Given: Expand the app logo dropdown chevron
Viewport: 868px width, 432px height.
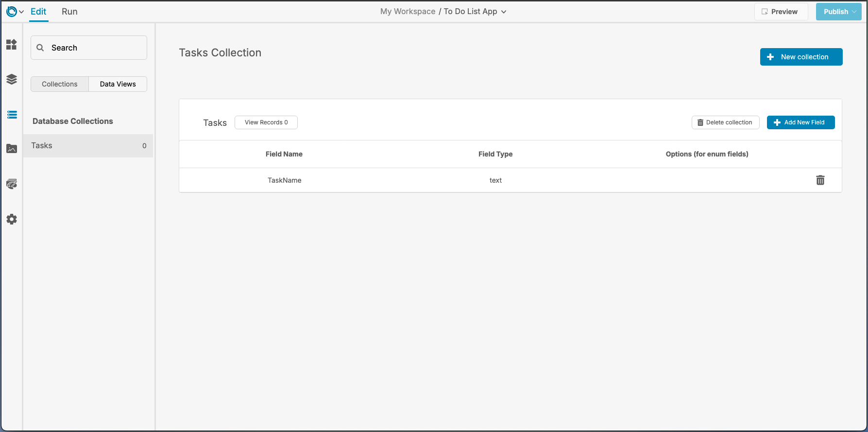Looking at the screenshot, I should [21, 12].
